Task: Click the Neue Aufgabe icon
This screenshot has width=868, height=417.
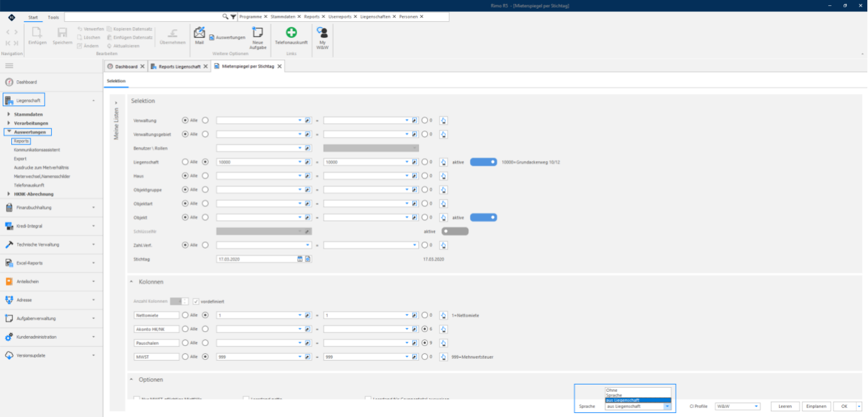Action: click(259, 38)
